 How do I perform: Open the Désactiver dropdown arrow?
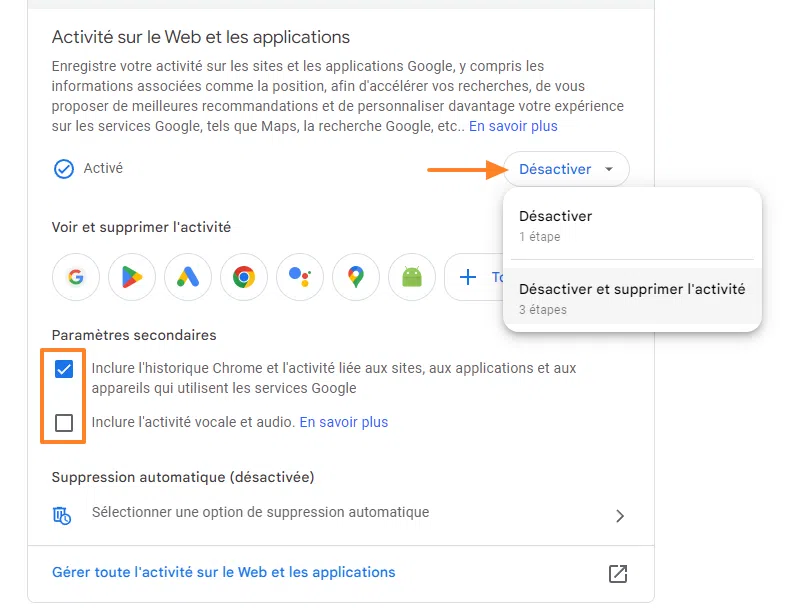[x=607, y=169]
